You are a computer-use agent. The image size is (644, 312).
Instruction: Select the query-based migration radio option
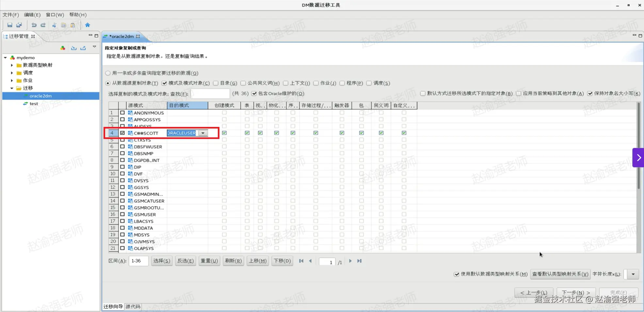(x=108, y=73)
